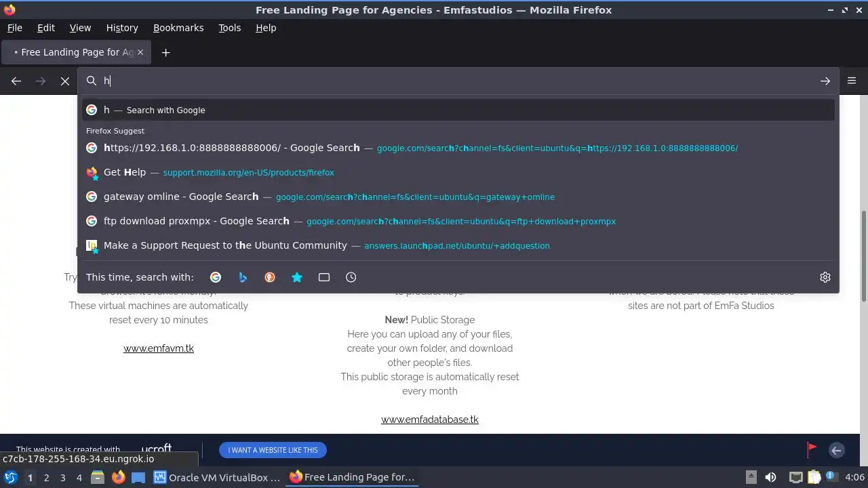Open the Firefox hamburger application menu
This screenshot has width=868, height=488.
(x=852, y=81)
